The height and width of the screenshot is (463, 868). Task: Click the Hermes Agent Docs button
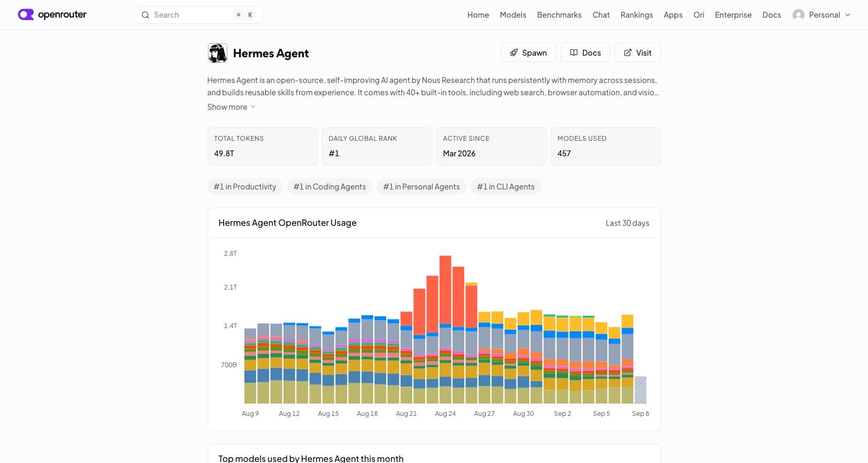585,52
